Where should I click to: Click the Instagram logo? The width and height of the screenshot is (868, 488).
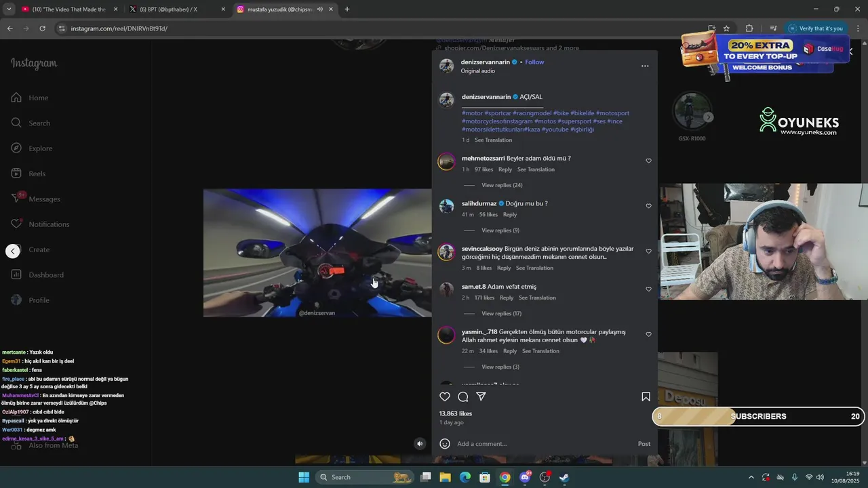(x=34, y=63)
